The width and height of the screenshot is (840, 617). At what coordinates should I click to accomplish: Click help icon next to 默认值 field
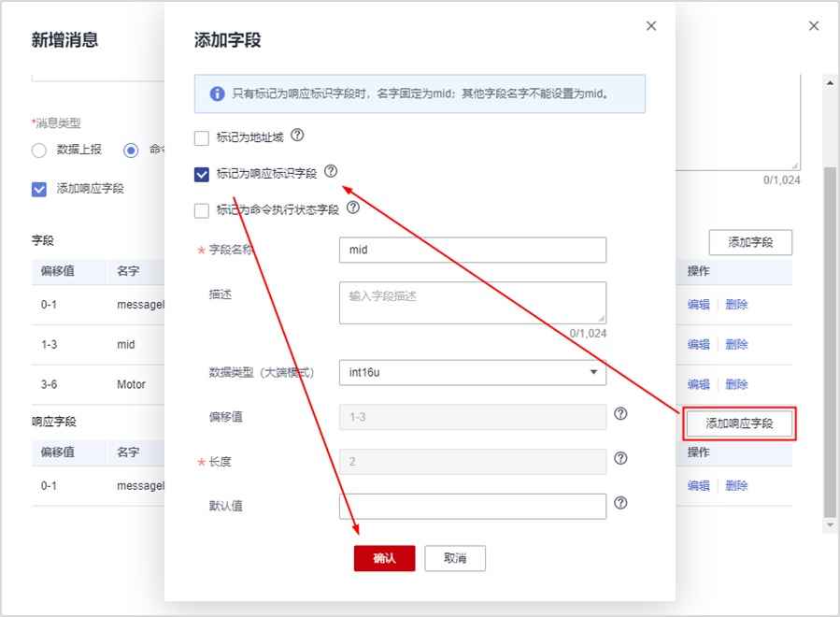tap(620, 504)
